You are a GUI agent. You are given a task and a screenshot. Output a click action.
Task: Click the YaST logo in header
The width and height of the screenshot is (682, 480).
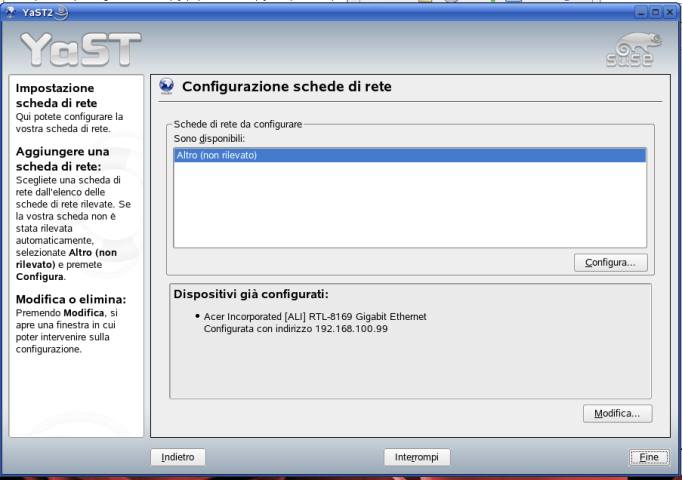pos(81,50)
